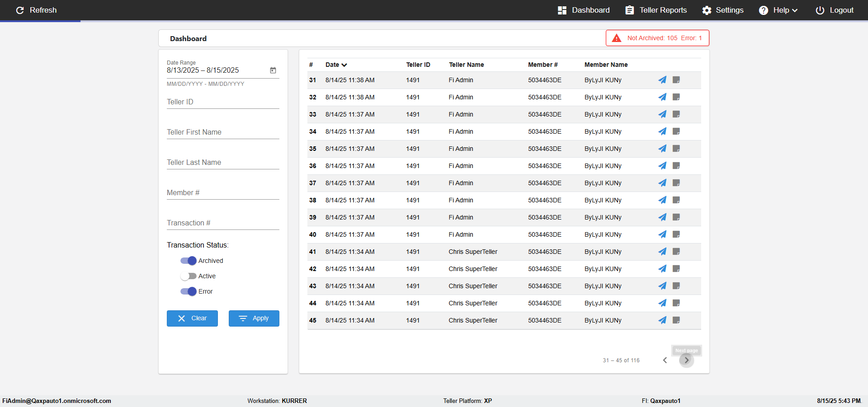Open the note icon in row 43

(x=676, y=286)
